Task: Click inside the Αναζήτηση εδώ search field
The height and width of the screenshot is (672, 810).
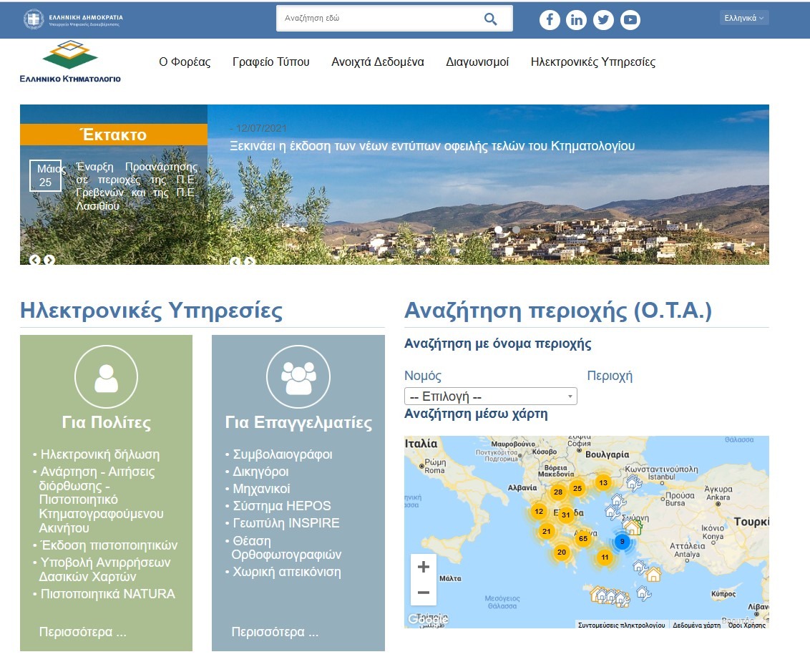Action: click(372, 18)
